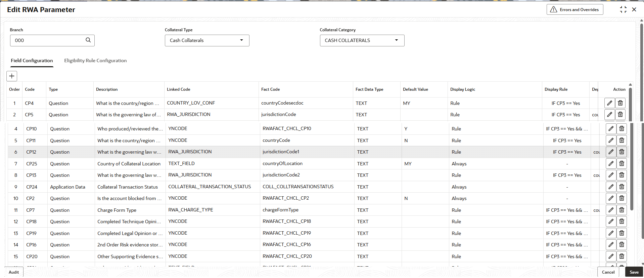Open the Collateral Type dropdown

click(x=207, y=40)
